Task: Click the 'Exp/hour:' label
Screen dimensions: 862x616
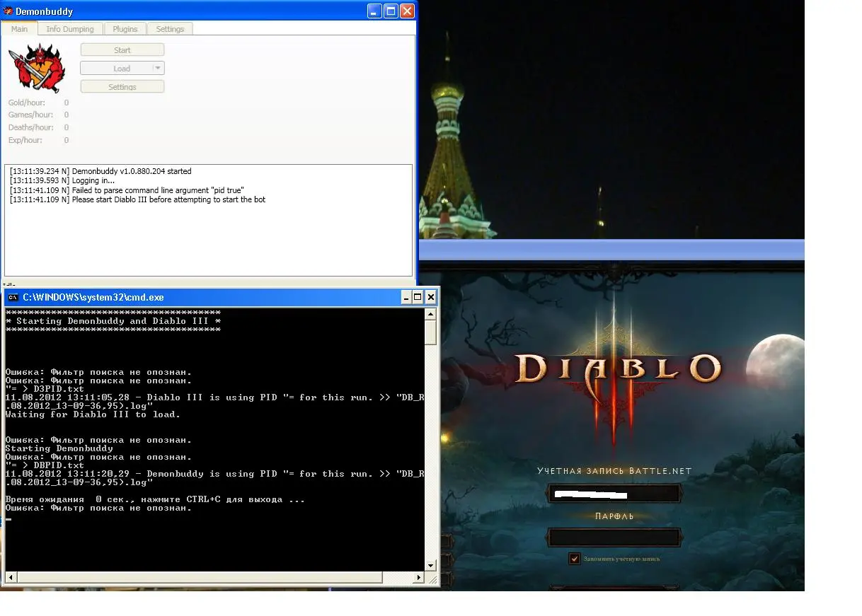Action: [25, 140]
